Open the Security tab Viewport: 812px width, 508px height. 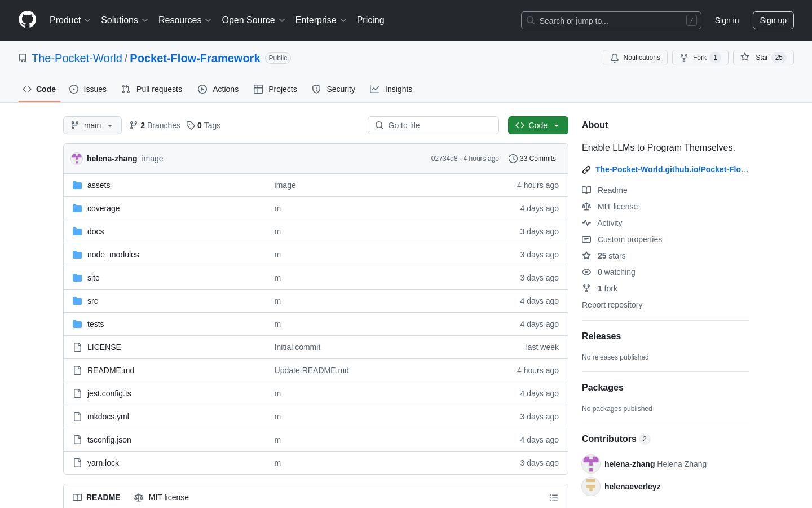click(334, 89)
